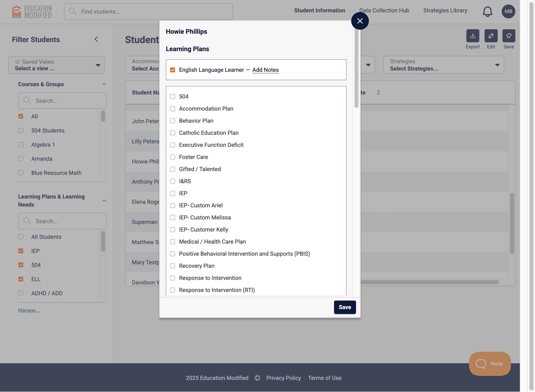
Task: Open the Strategies Library tab
Action: pos(445,11)
